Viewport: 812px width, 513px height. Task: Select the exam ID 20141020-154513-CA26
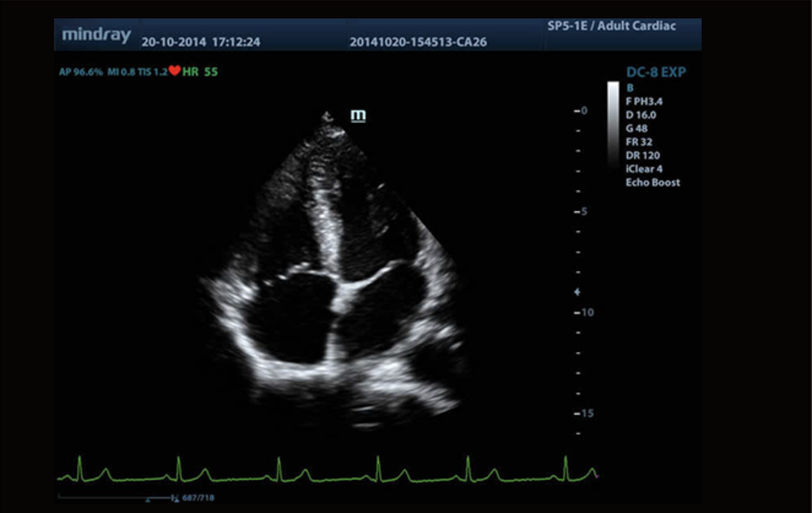(418, 42)
